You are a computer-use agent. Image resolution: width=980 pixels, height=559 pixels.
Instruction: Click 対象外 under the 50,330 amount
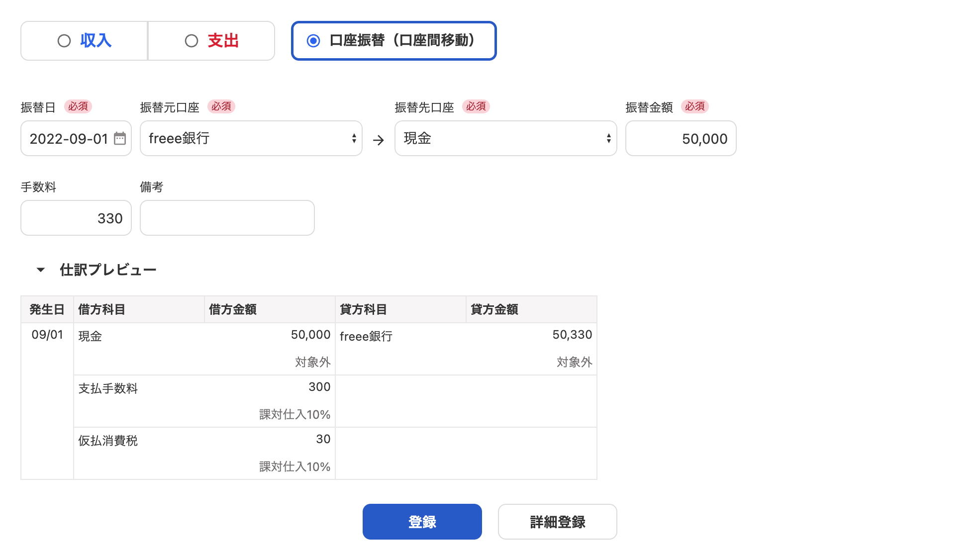574,362
